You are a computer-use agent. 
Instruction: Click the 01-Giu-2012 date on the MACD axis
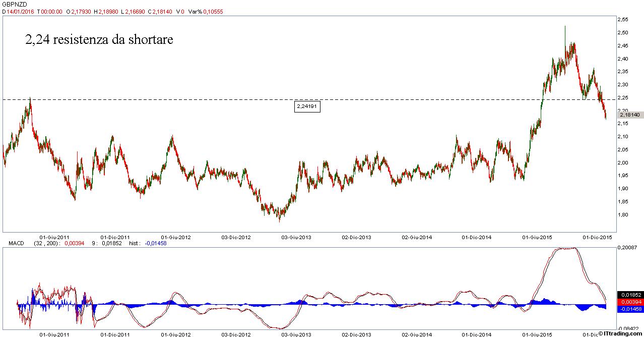click(x=176, y=334)
